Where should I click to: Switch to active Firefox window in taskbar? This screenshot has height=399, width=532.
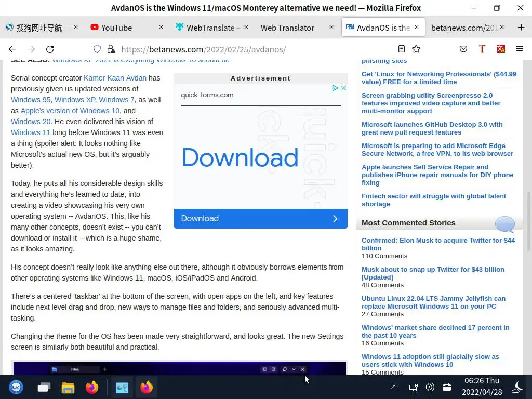[x=147, y=387]
